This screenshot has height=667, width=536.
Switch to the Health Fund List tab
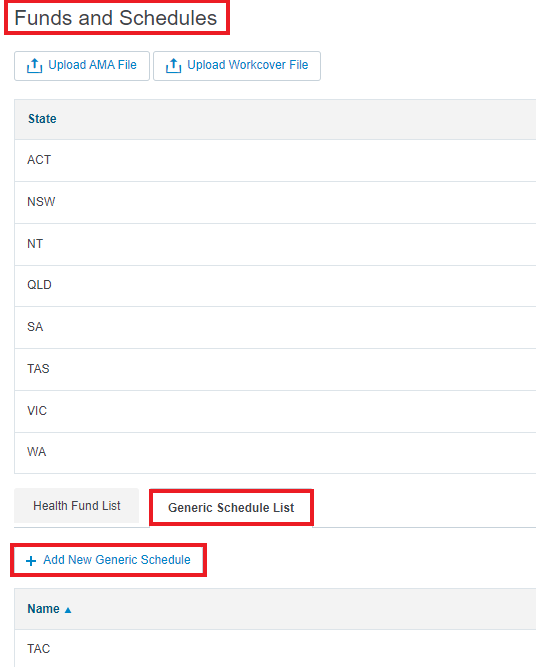(77, 506)
